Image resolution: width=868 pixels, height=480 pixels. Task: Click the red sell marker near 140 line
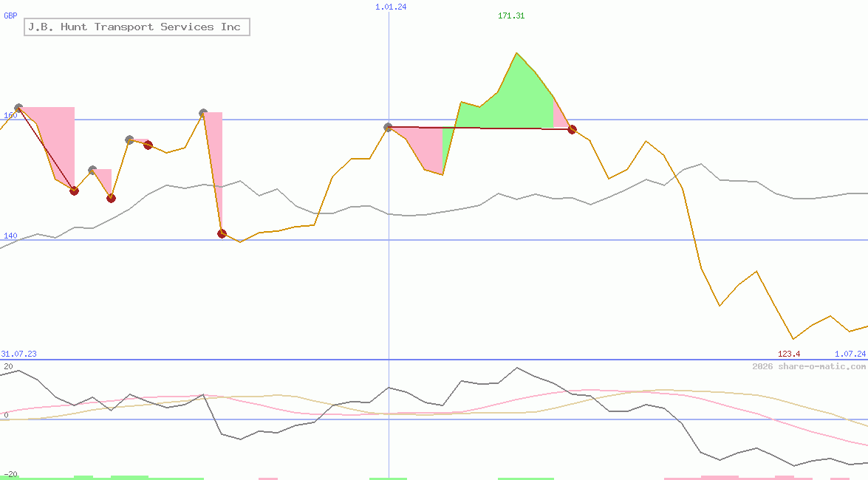[x=222, y=233]
